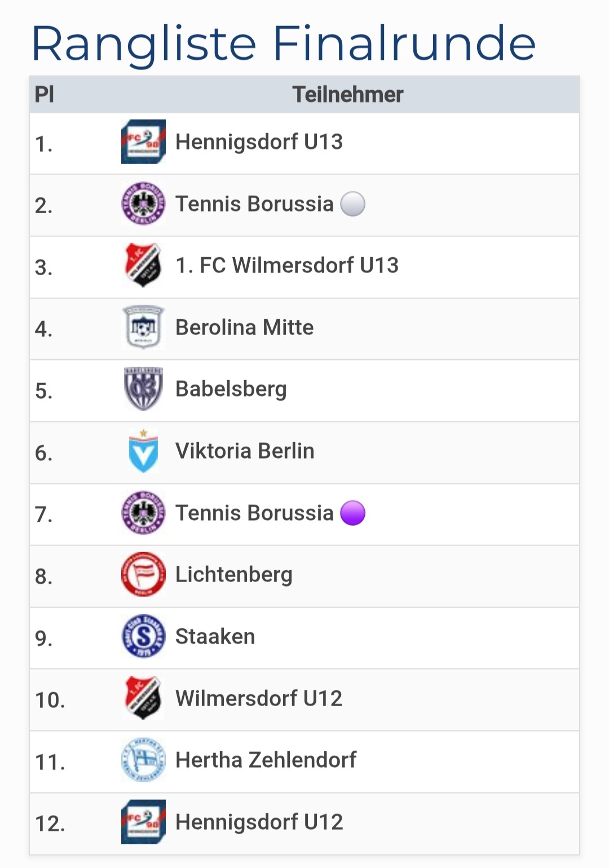
Task: Click the Viktoria Berlin blue V logo
Action: pos(143,451)
